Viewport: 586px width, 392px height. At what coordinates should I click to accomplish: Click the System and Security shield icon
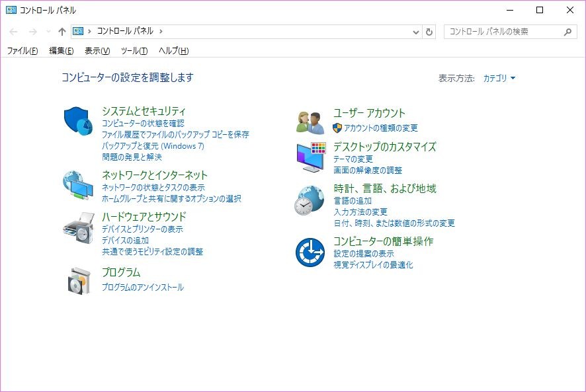(x=78, y=121)
